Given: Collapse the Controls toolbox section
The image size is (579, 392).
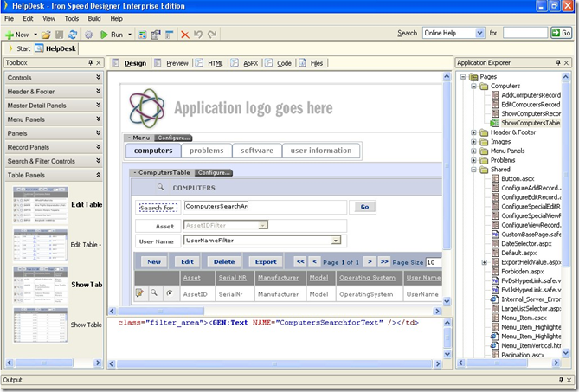Looking at the screenshot, I should point(97,78).
